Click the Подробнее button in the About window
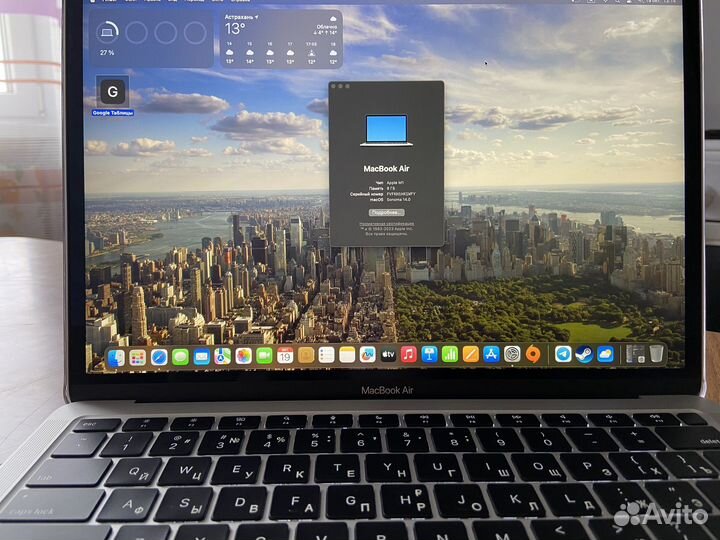This screenshot has width=720, height=540. click(386, 213)
